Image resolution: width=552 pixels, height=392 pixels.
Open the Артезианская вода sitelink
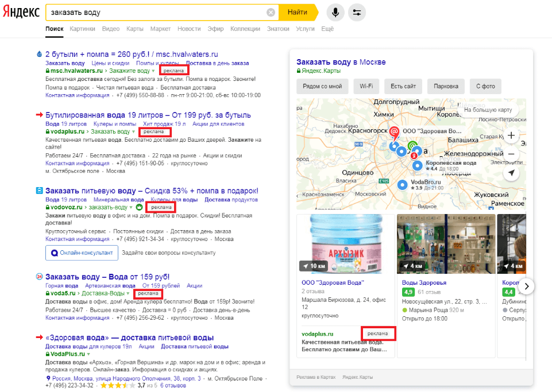(110, 286)
